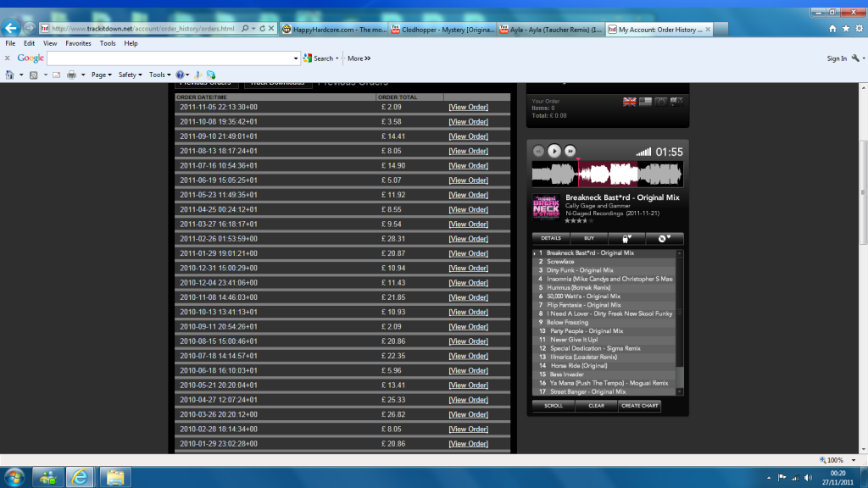Select the US flag currency icon
The height and width of the screenshot is (488, 868).
[x=645, y=101]
